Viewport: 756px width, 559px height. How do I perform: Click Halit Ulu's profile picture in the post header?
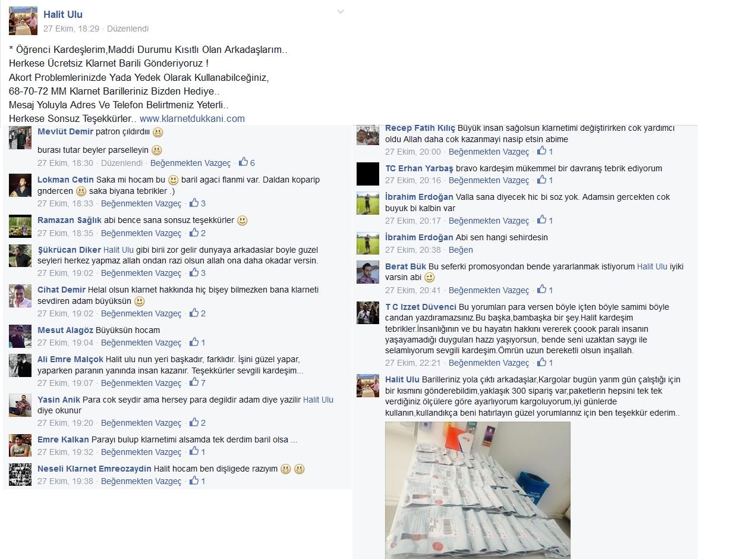click(x=23, y=21)
